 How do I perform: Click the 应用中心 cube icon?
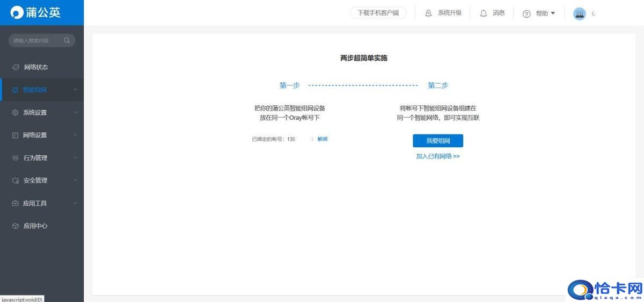point(16,226)
